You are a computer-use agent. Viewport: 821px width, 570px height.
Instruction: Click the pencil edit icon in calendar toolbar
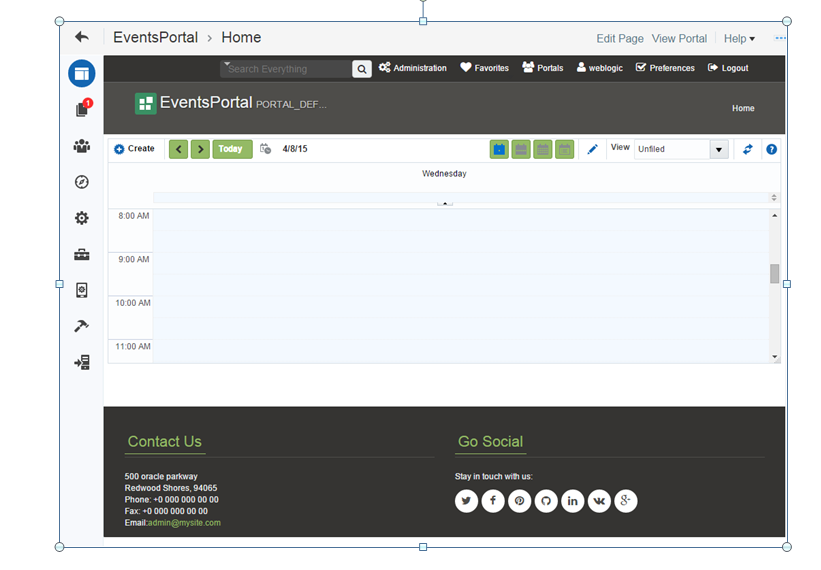pyautogui.click(x=592, y=149)
